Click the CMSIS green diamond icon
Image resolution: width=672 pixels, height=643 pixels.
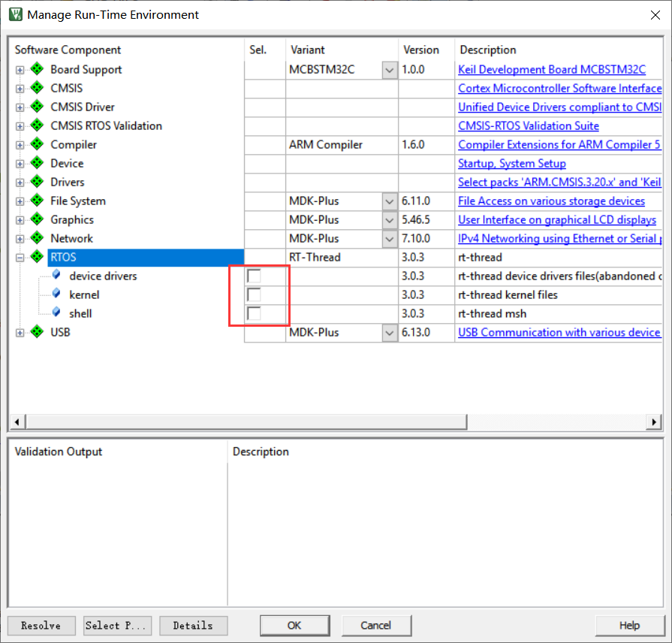(x=38, y=87)
